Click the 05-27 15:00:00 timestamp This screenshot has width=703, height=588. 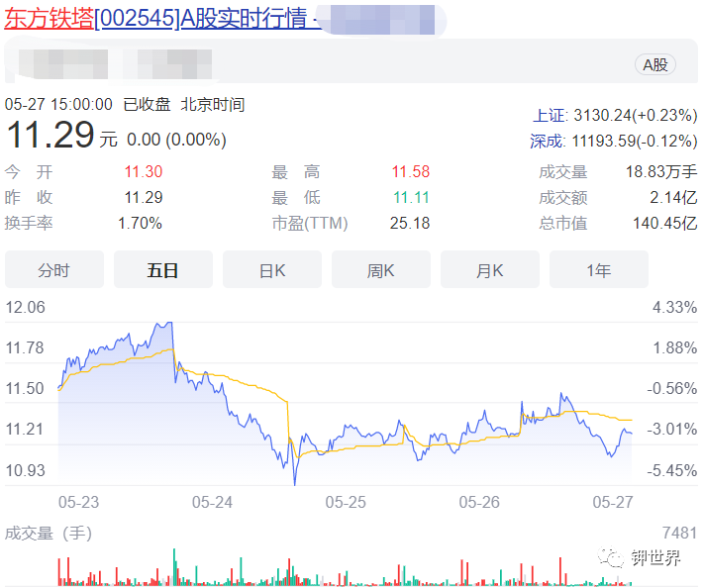(x=58, y=104)
